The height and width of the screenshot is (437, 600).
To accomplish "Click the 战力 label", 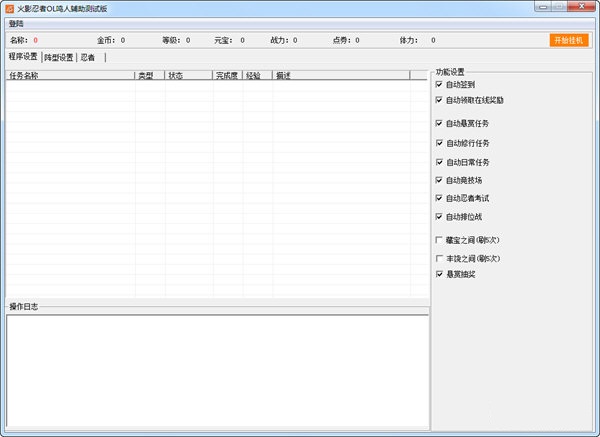I will click(x=279, y=40).
